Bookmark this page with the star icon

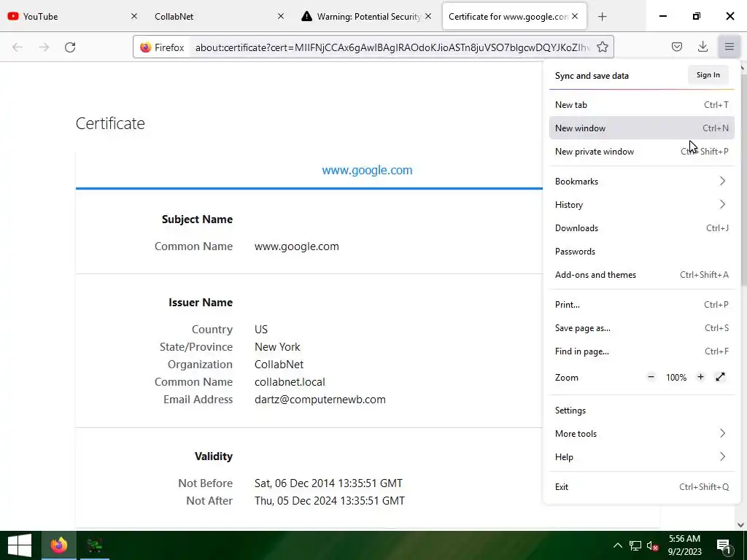[602, 47]
